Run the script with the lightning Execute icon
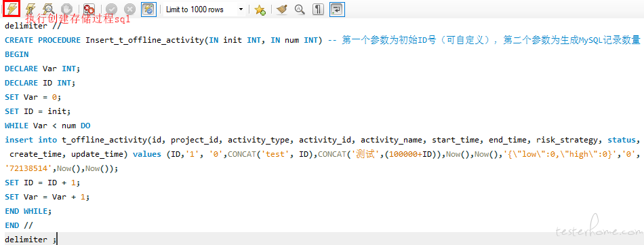Screen dimensions: 644x245 point(12,9)
